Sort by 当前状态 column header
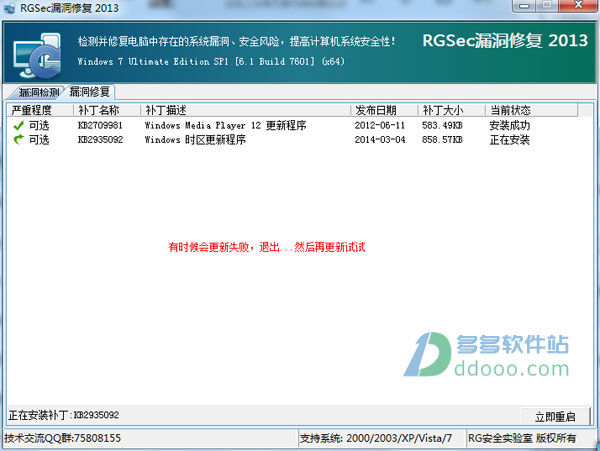This screenshot has height=451, width=600. click(531, 110)
